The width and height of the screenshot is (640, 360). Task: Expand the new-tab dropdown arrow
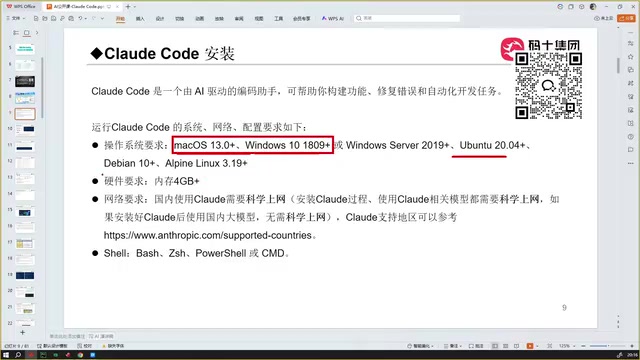135,7
